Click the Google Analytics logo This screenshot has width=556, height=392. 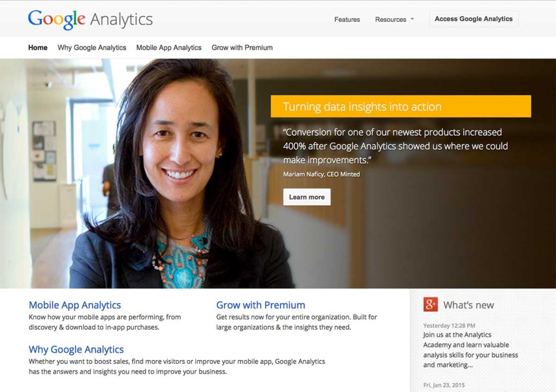pyautogui.click(x=90, y=18)
